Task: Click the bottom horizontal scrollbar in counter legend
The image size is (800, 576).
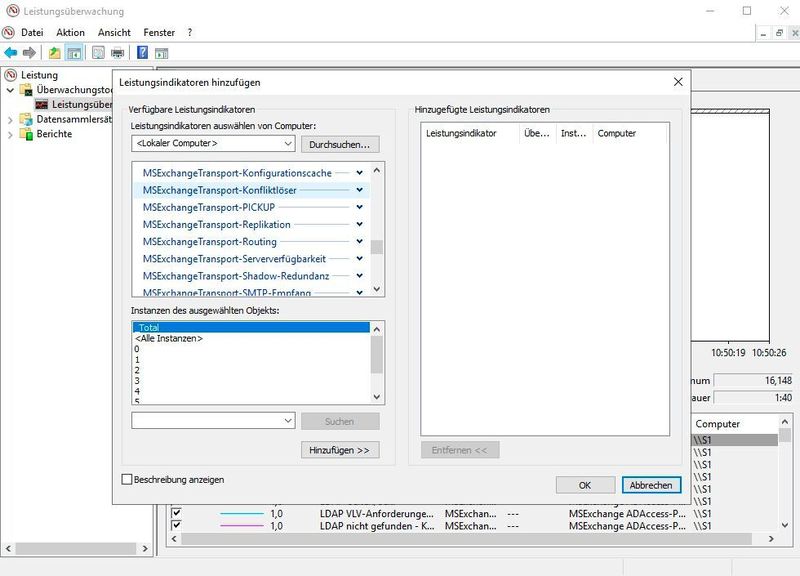Action: (466, 539)
